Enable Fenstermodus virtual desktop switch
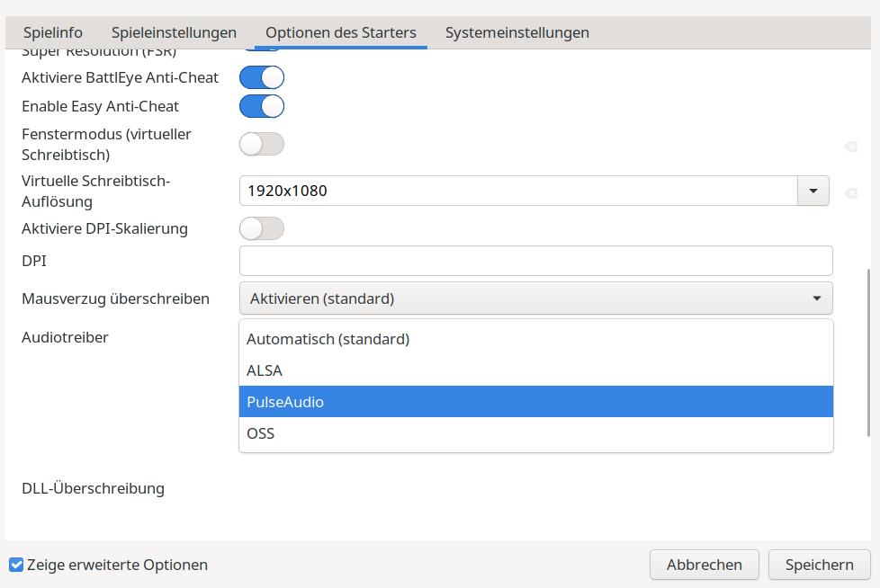The height and width of the screenshot is (588, 880). [262, 144]
